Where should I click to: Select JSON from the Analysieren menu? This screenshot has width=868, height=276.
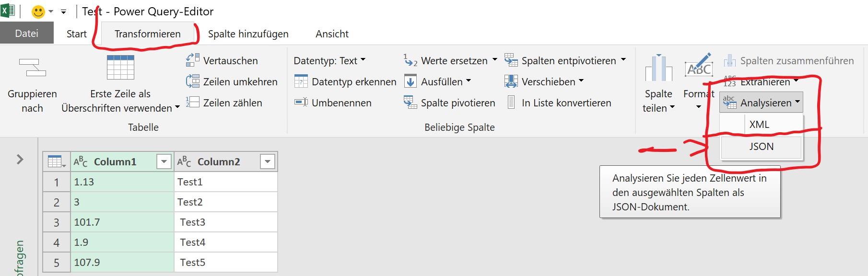click(761, 147)
